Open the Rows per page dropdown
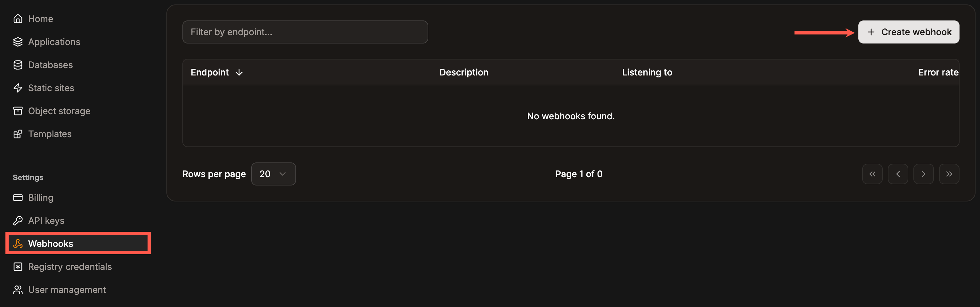The height and width of the screenshot is (307, 980). point(273,174)
